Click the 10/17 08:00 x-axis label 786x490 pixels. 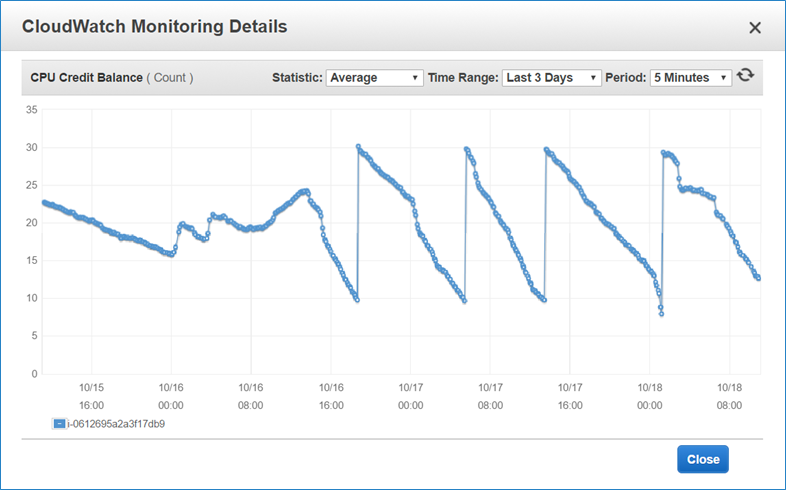[x=490, y=396]
